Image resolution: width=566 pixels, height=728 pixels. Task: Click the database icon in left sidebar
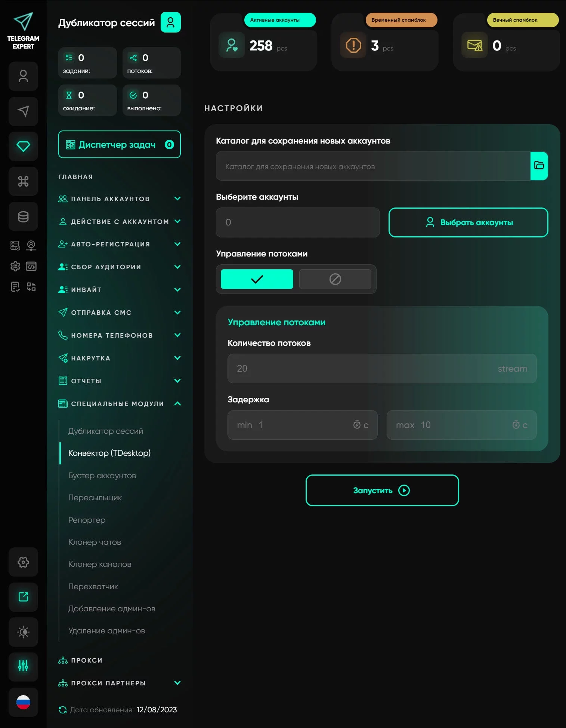point(23,216)
